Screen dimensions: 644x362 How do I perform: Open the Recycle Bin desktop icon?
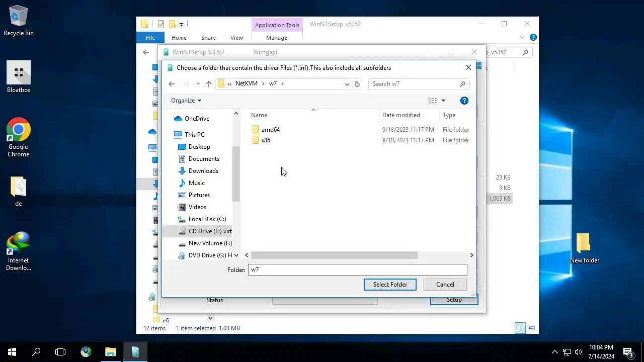(x=19, y=21)
